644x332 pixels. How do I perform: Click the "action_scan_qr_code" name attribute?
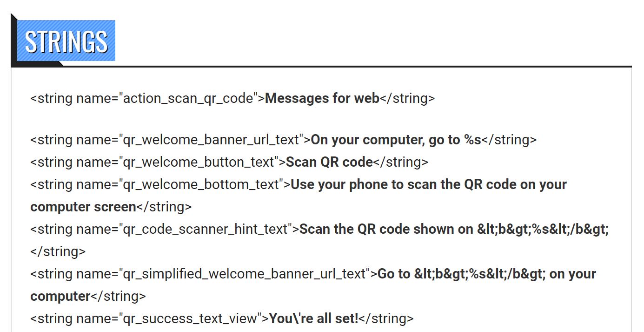(x=189, y=98)
